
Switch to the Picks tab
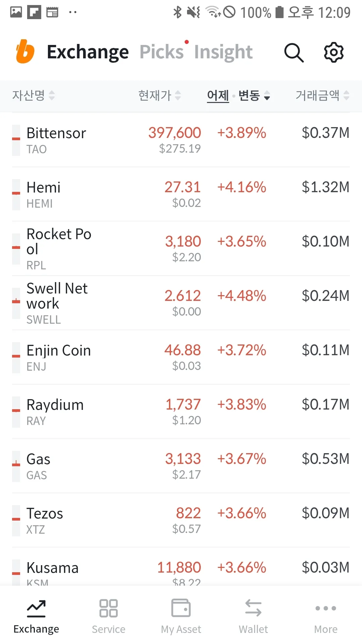coord(162,52)
